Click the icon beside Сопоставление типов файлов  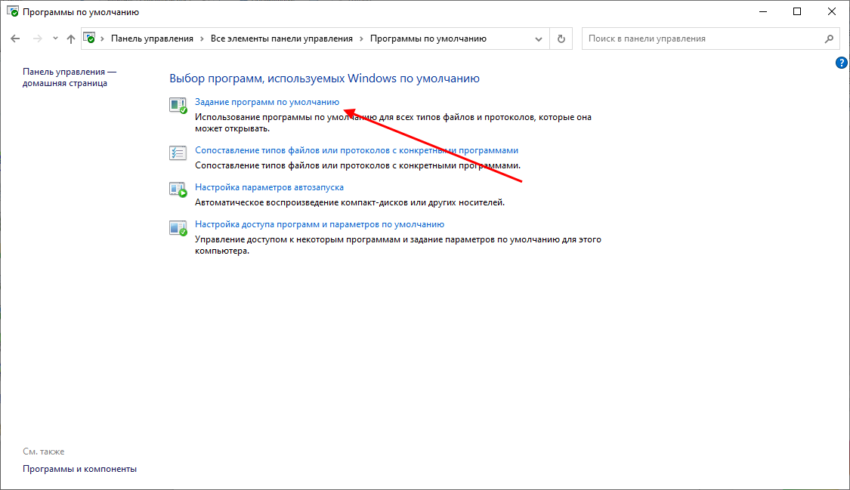178,152
